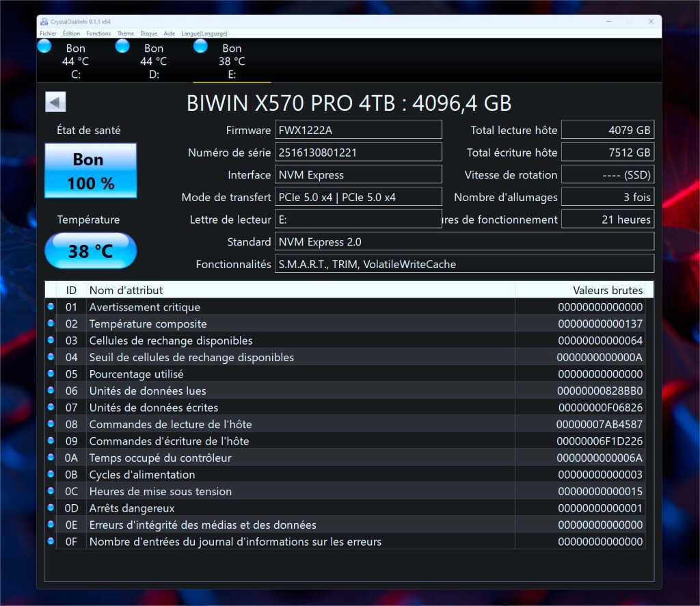
Task: Open the Langue(Language) menu
Action: coord(204,33)
